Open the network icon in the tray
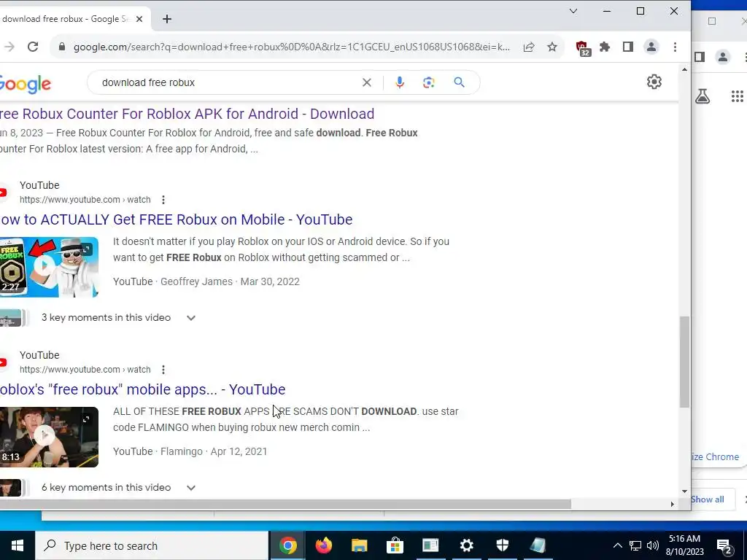 pos(635,545)
